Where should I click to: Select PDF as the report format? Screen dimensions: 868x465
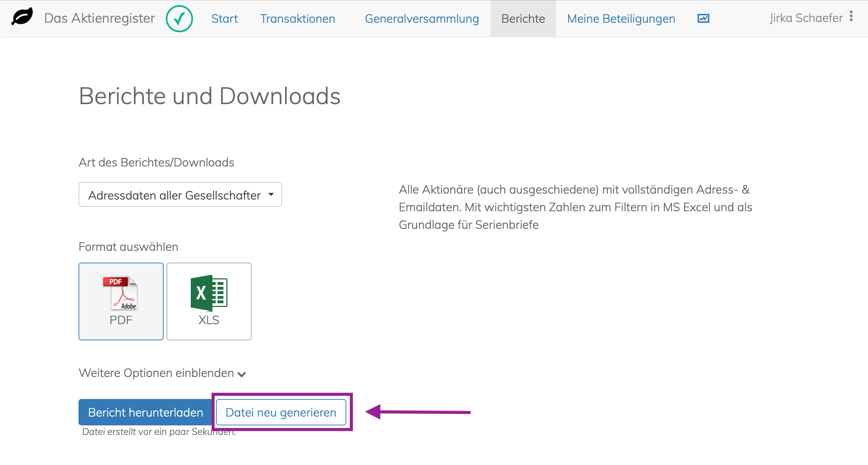[x=121, y=301]
